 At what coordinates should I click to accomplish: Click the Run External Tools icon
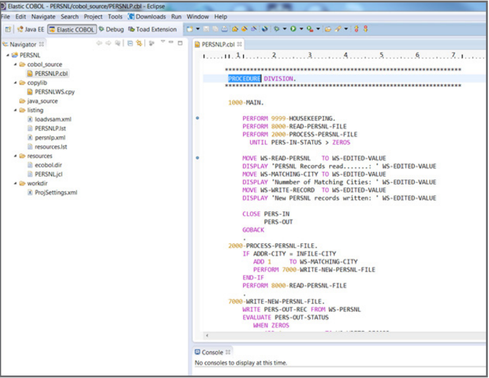[x=310, y=29]
